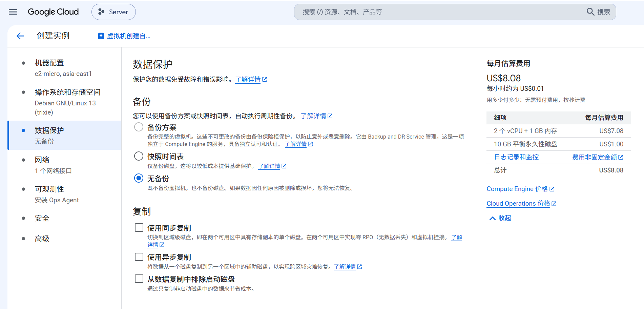Collapse cost details with 收起

pos(500,218)
